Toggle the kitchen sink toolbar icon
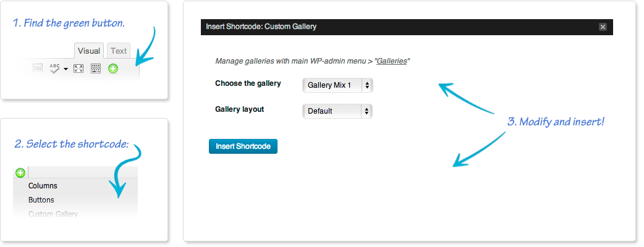This screenshot has width=644, height=247. [x=96, y=69]
